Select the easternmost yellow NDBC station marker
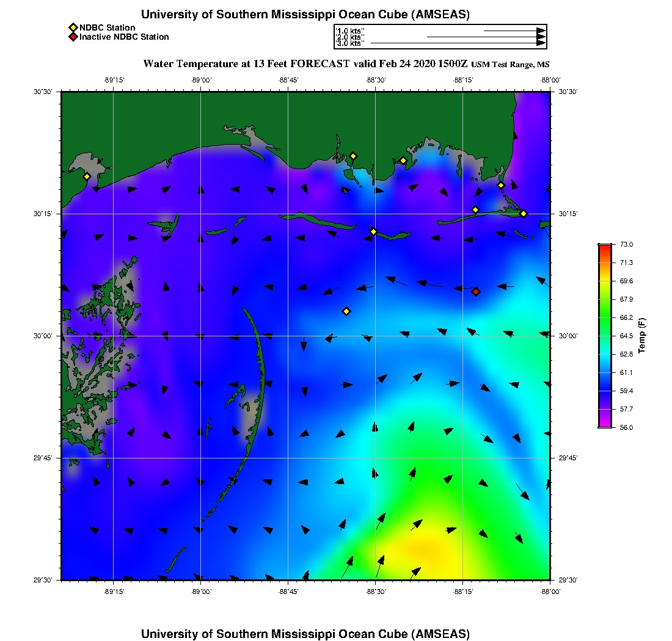 click(524, 214)
